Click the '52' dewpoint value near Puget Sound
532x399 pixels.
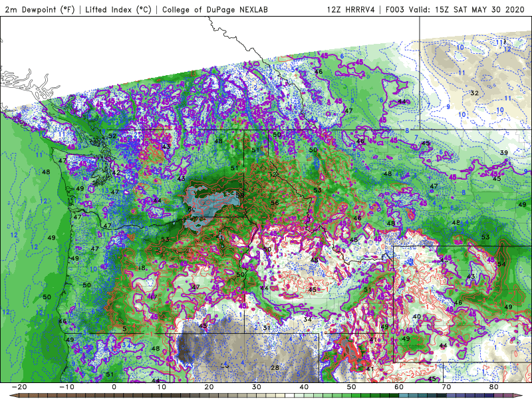pyautogui.click(x=112, y=136)
